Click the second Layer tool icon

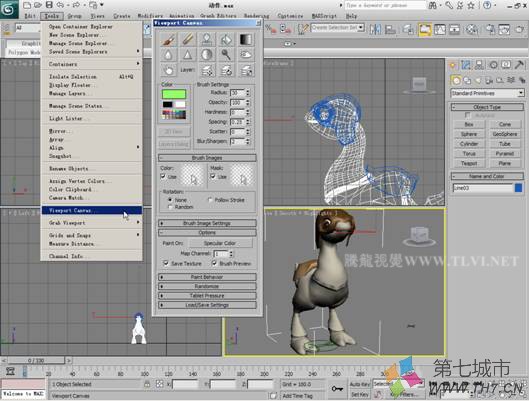[x=226, y=70]
